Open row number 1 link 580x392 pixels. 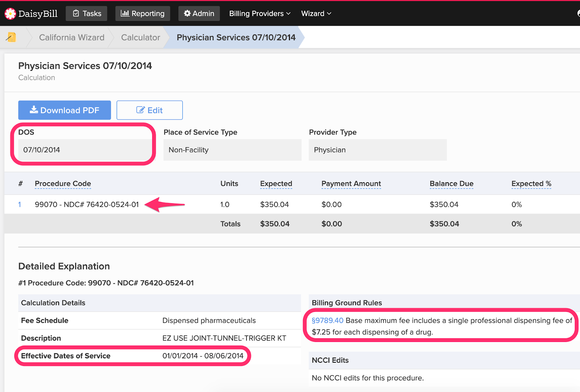pyautogui.click(x=20, y=204)
